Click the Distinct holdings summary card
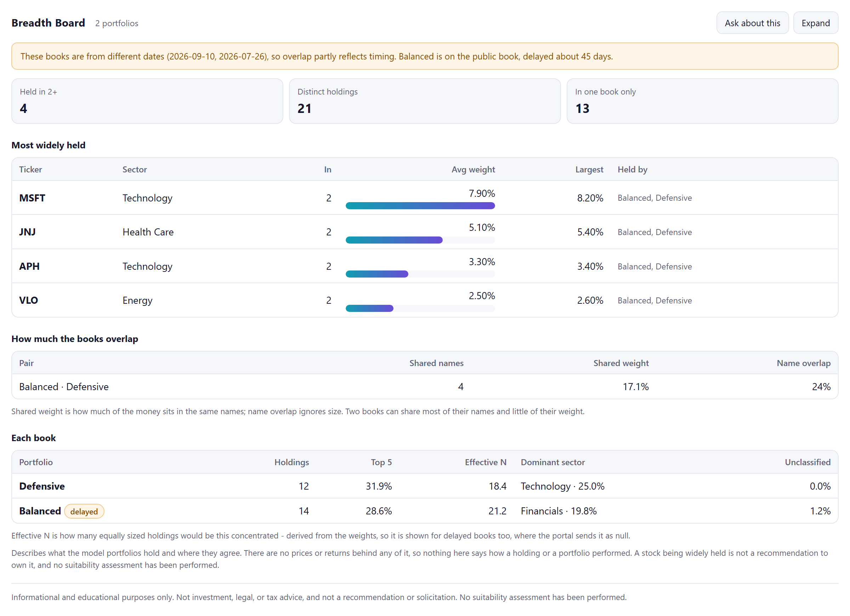Image resolution: width=850 pixels, height=616 pixels. (425, 101)
